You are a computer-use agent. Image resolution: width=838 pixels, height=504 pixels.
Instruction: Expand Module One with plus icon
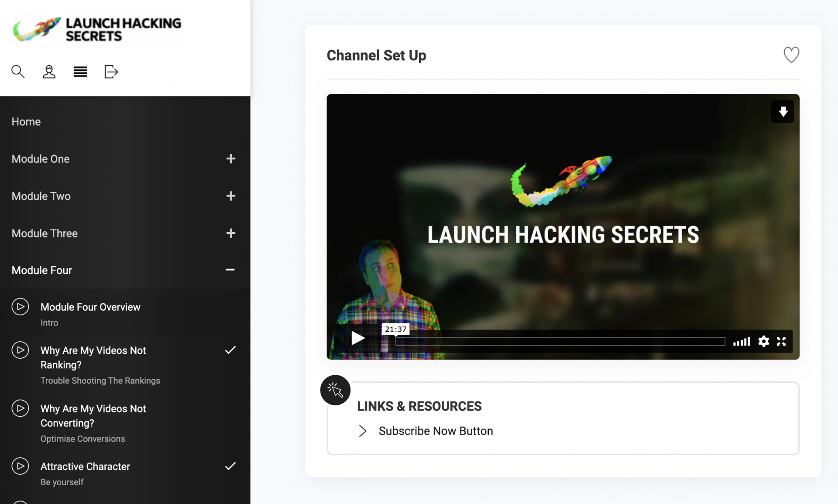[231, 159]
